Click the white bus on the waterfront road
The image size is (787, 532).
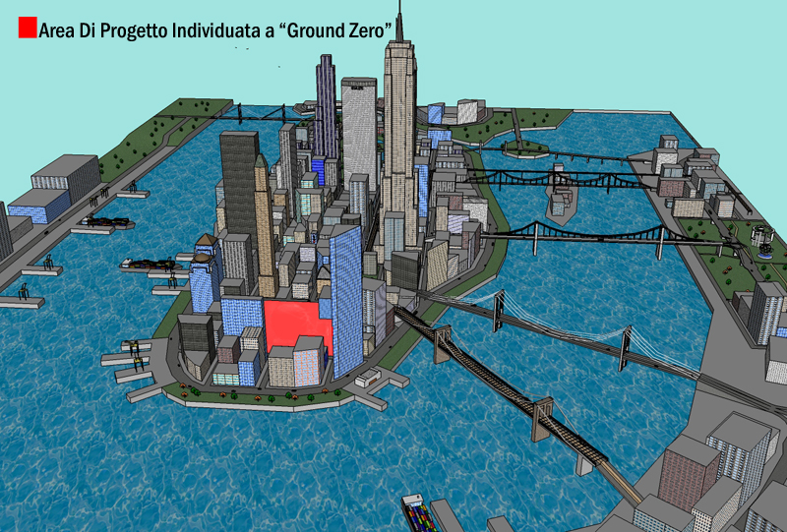(369, 379)
